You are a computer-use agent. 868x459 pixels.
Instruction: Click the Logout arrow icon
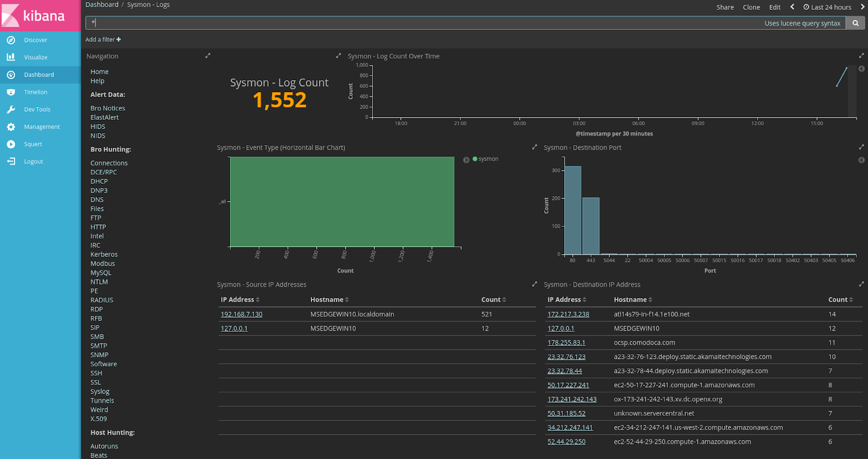[11, 161]
